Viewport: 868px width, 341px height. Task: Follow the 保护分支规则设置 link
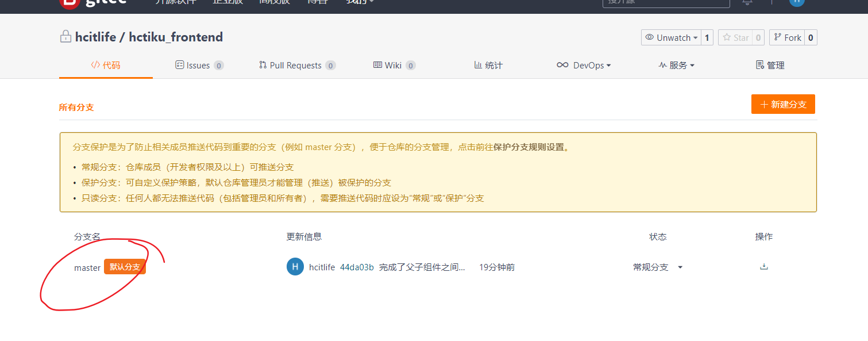(528, 147)
